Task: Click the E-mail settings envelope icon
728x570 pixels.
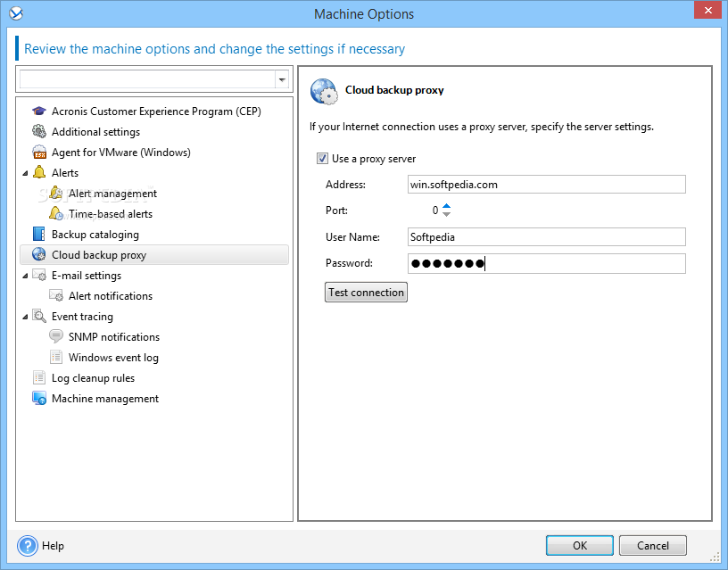Action: click(x=39, y=275)
